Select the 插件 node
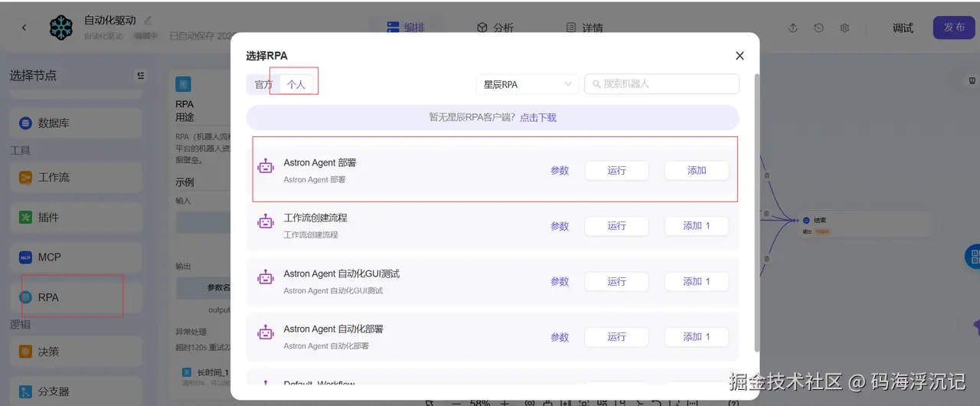This screenshot has width=980, height=406. tap(76, 218)
